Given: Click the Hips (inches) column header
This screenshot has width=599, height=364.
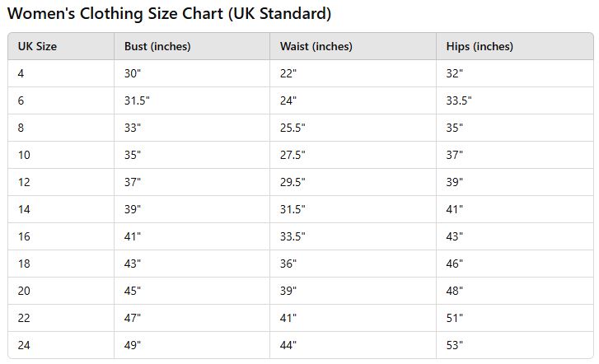Looking at the screenshot, I should [x=515, y=46].
